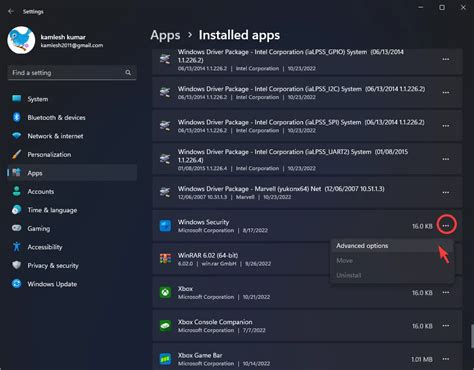Viewport: 474px width, 370px height.
Task: Click the search magnifier icon in Find a setting
Action: (x=128, y=73)
